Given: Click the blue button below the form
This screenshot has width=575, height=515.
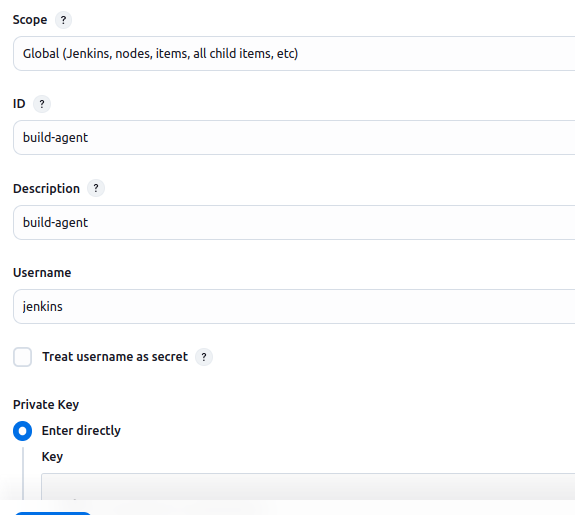Looking at the screenshot, I should (x=52, y=514).
